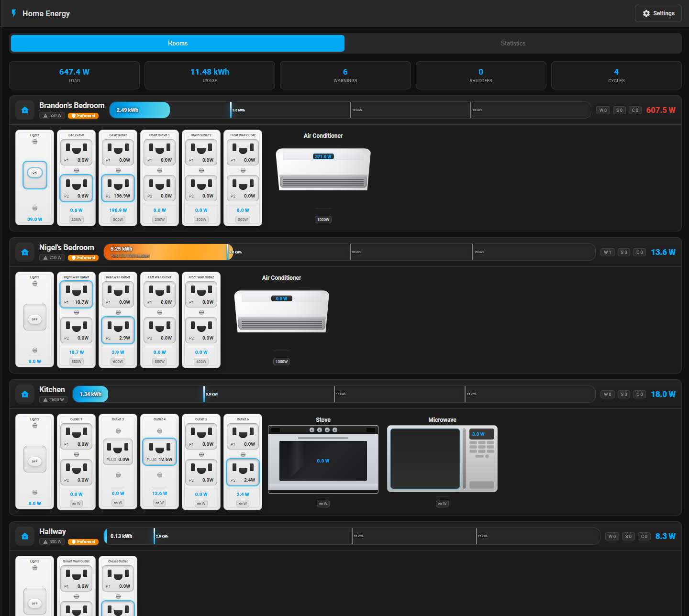
Task: Click the 11.48 kWh Usage card
Action: click(x=210, y=75)
